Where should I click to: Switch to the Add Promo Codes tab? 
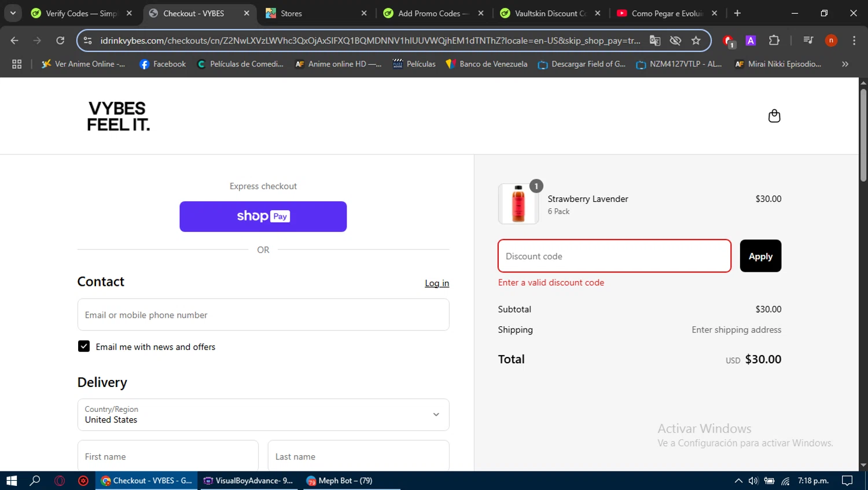(x=433, y=13)
